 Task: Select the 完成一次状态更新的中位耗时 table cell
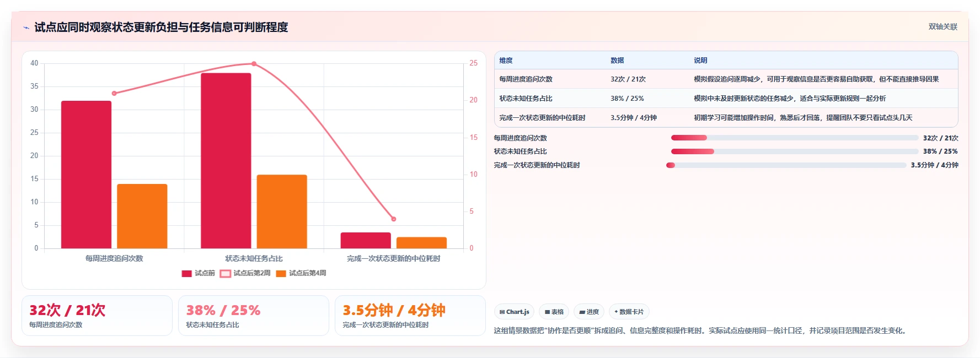coord(542,118)
